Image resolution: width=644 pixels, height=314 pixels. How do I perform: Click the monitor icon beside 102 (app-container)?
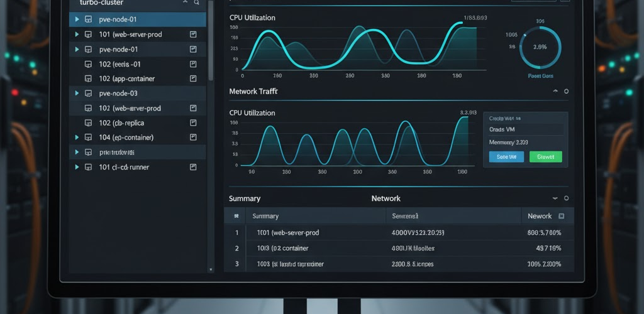(88, 78)
